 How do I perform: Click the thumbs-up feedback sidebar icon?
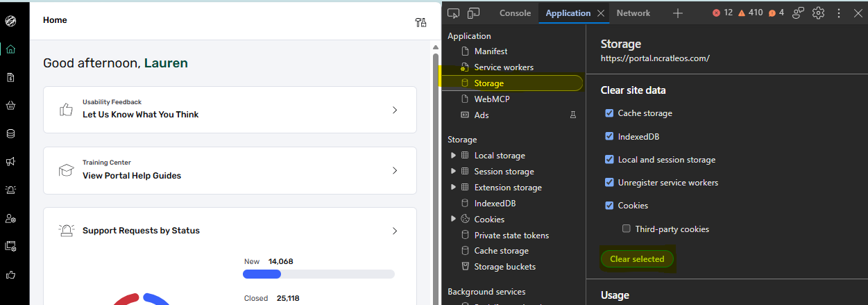tap(10, 274)
